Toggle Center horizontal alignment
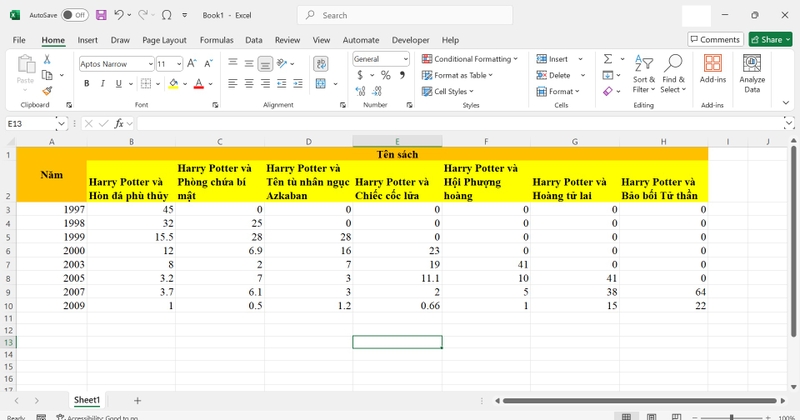The height and width of the screenshot is (420, 800). click(x=249, y=84)
